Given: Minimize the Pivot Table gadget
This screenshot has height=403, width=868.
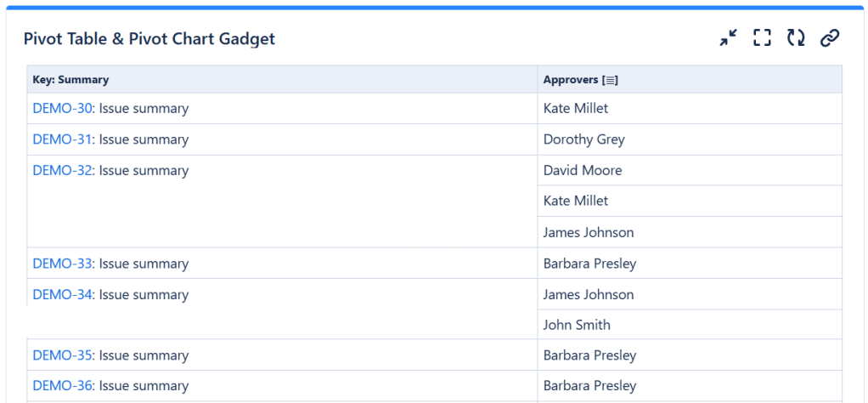Looking at the screenshot, I should tap(728, 38).
